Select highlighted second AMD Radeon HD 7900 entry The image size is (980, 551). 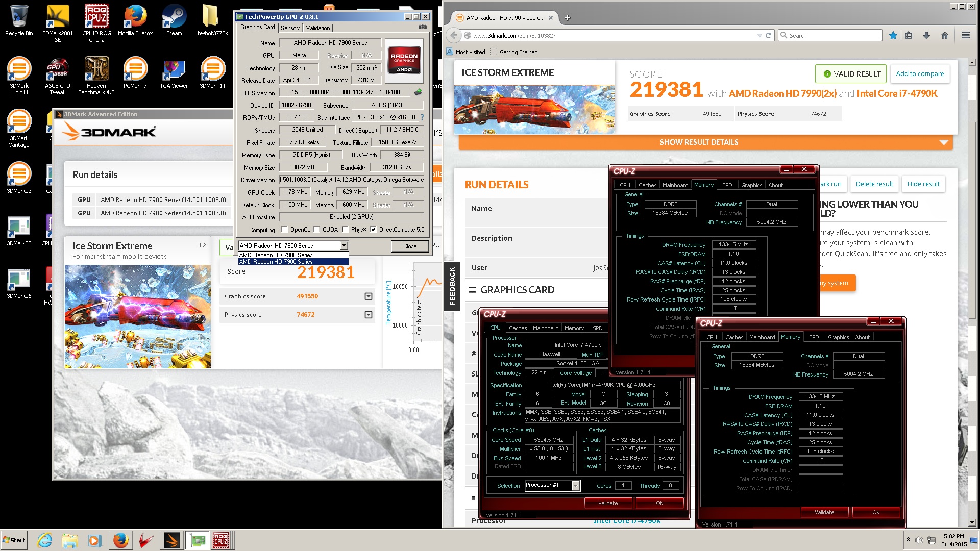tap(293, 262)
